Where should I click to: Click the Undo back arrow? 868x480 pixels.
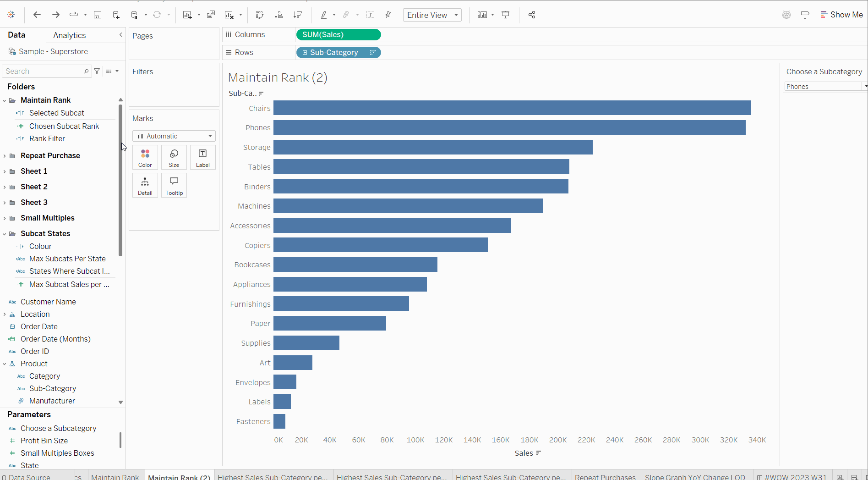coord(37,15)
